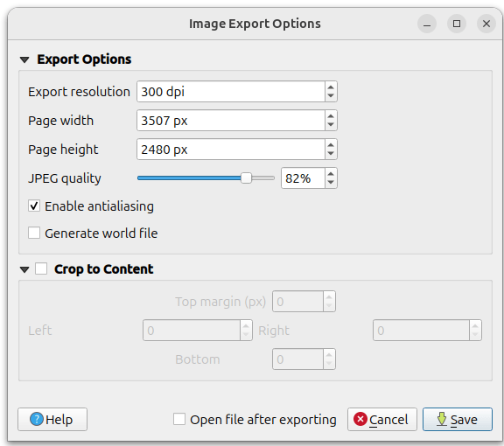Disable the Enable antialiasing checkbox
The image size is (504, 446).
click(x=34, y=206)
